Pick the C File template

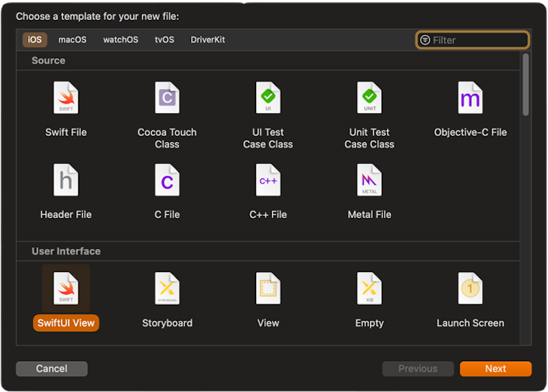coord(167,180)
